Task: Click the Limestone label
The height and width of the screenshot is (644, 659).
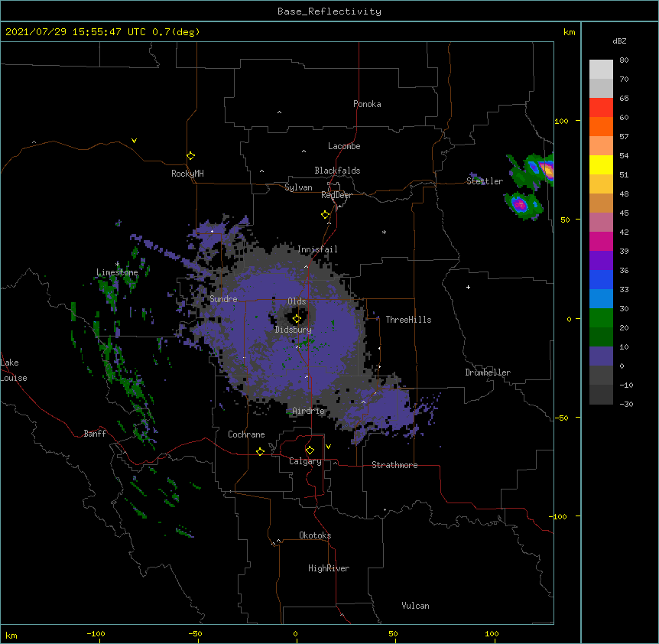Action: [117, 272]
